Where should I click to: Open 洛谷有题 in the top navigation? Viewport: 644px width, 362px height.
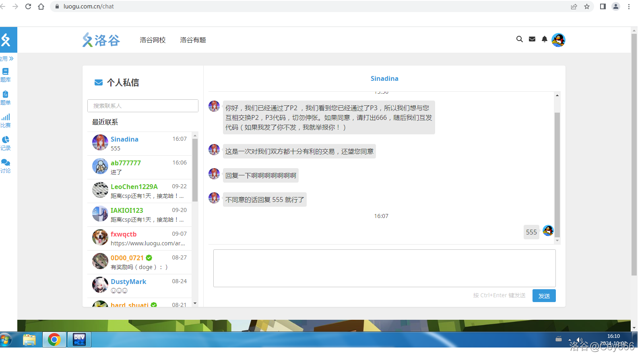point(193,40)
